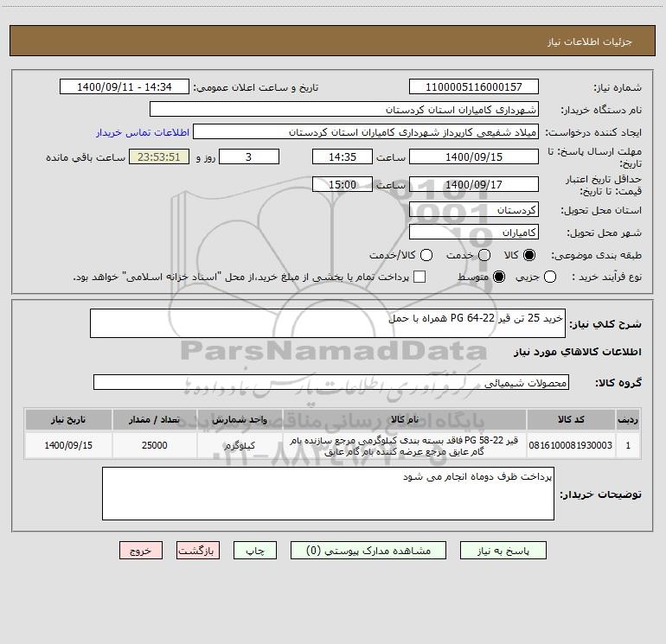Click need number field 1100005116000157
Image resolution: width=666 pixels, height=644 pixels.
[x=474, y=87]
